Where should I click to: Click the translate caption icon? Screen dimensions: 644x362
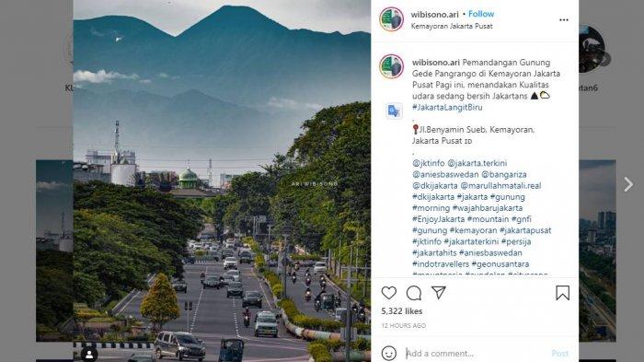point(394,111)
